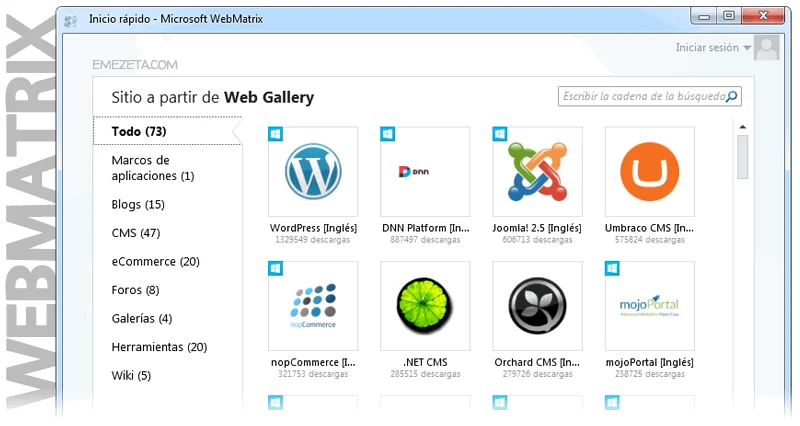Click the 285515 descargas count
The image size is (800, 426).
click(425, 374)
